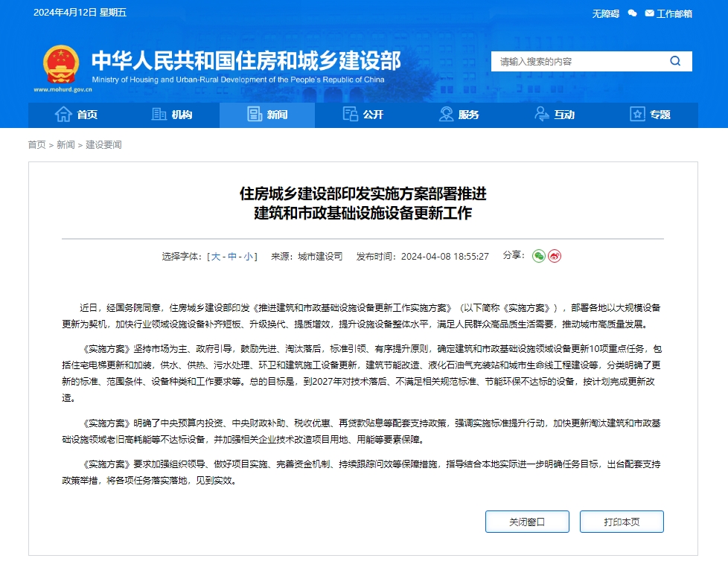
Task: Click the national emblem logo
Action: 61,64
